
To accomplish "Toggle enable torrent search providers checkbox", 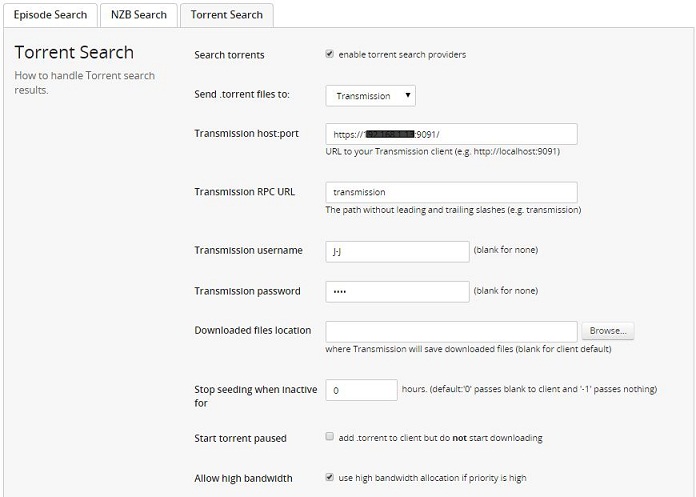I will click(330, 54).
